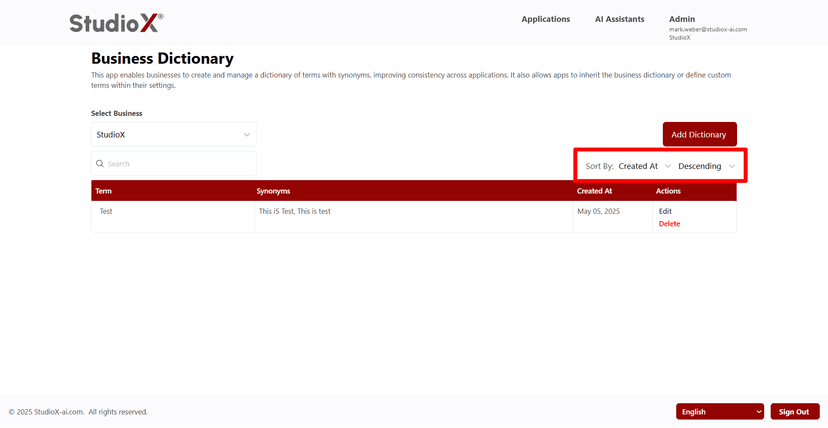828x428 pixels.
Task: Open the Created At sort field dropdown
Action: [644, 166]
